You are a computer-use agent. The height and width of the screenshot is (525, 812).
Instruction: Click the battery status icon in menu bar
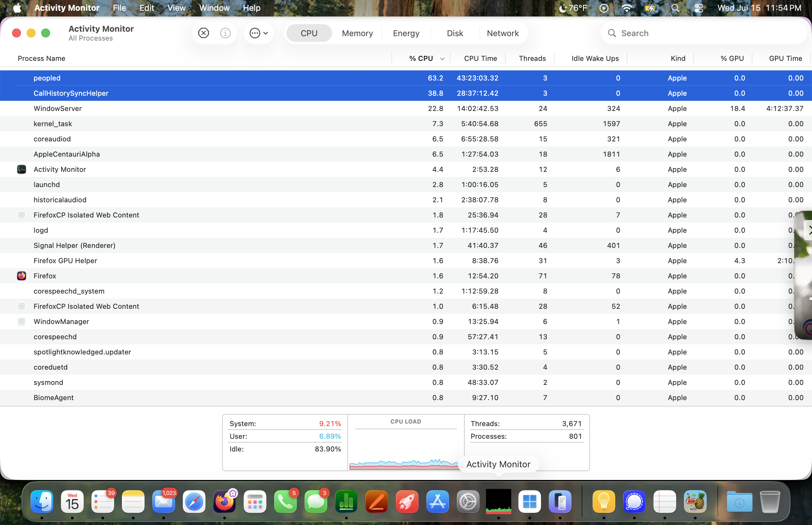coord(651,8)
